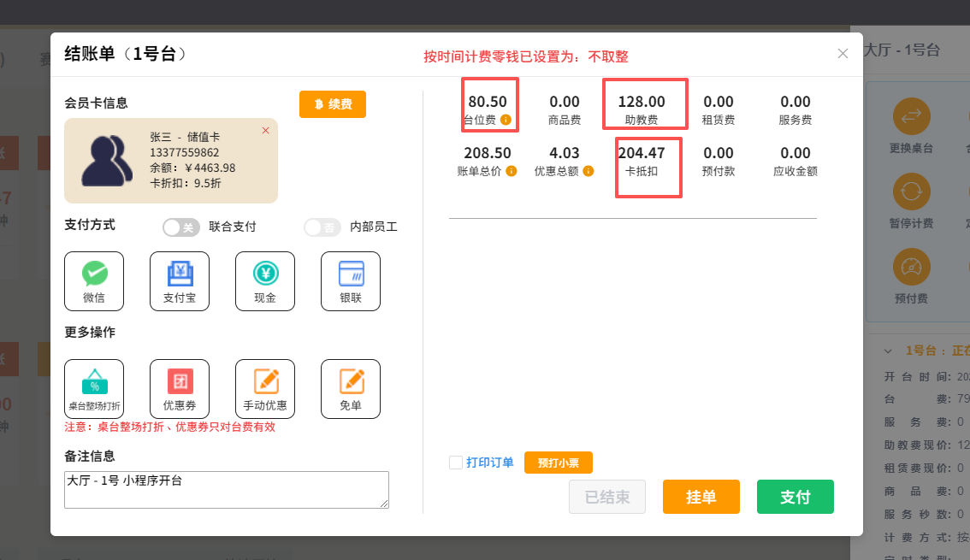Open the coupon (优惠券) option
970x560 pixels.
click(180, 389)
